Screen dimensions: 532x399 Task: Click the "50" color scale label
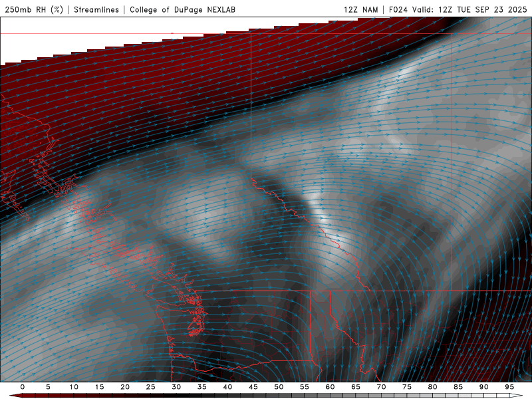click(x=279, y=387)
